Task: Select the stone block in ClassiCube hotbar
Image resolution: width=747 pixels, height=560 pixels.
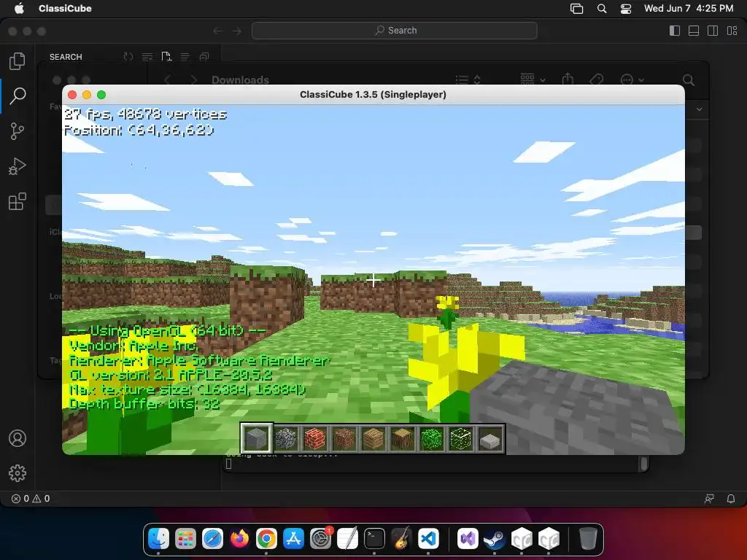Action: (256, 438)
